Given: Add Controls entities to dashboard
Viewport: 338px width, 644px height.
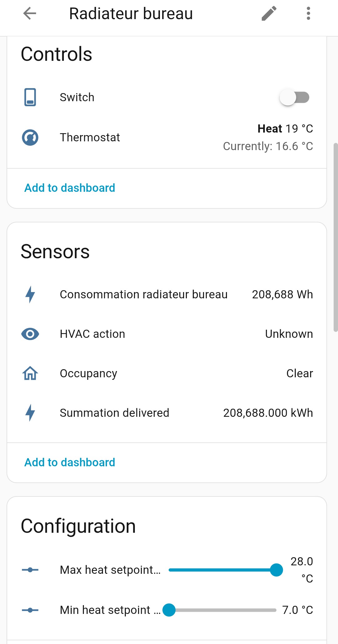Looking at the screenshot, I should (70, 188).
